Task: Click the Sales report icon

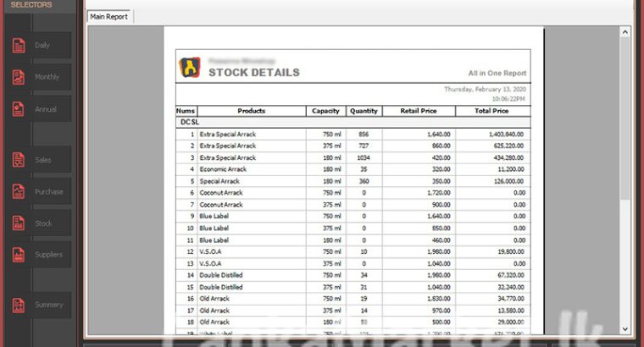Action: (18, 160)
